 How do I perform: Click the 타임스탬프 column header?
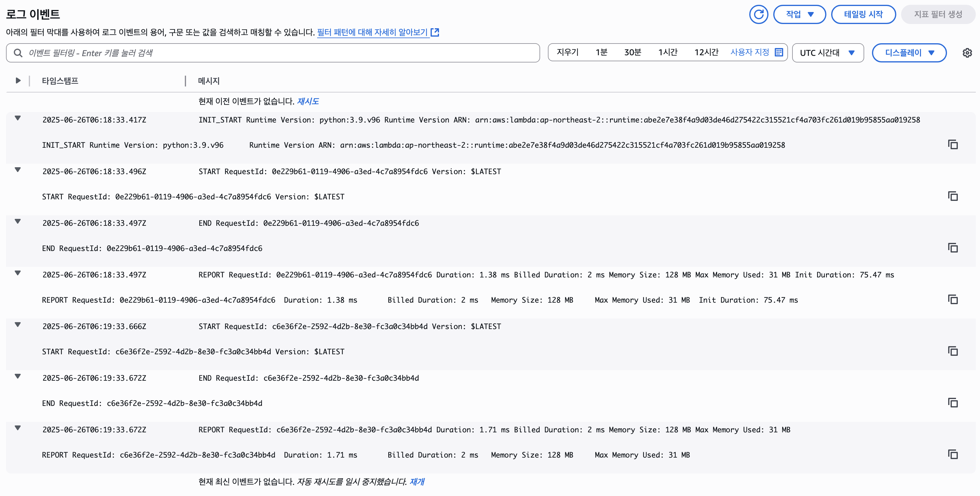(x=60, y=81)
